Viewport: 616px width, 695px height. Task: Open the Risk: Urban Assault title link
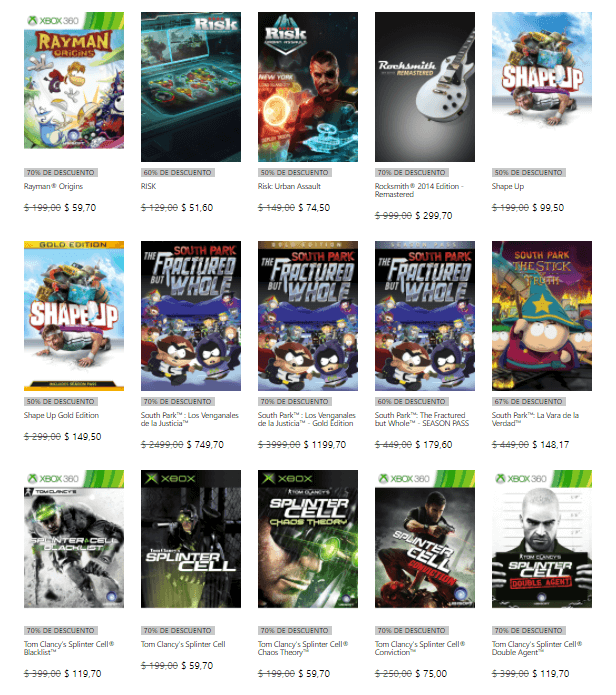[x=289, y=187]
